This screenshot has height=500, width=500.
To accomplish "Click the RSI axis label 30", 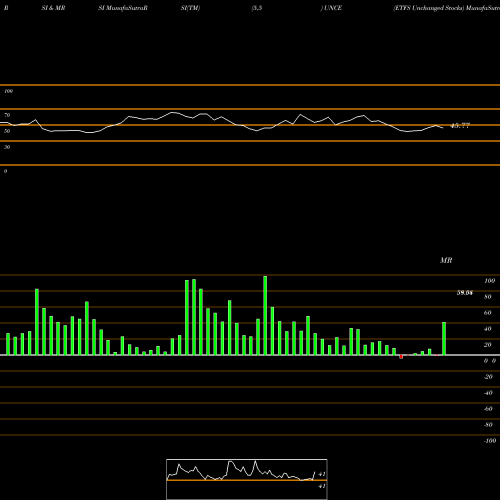I will point(7,147).
